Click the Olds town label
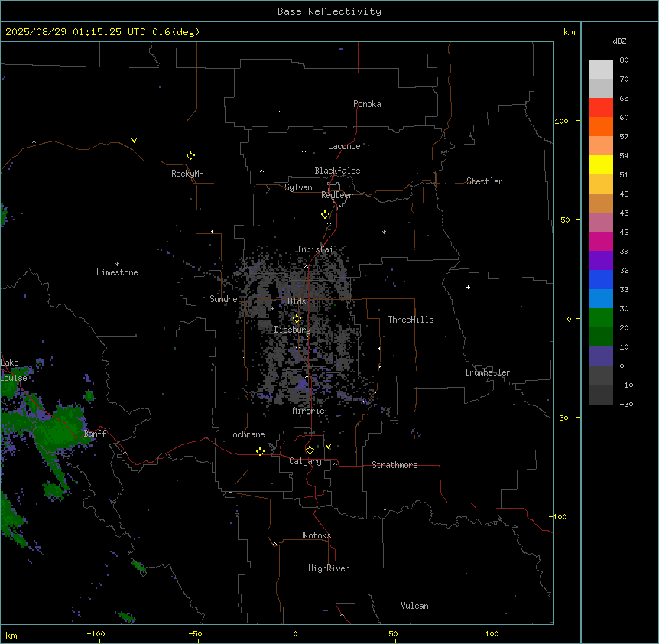 [297, 301]
